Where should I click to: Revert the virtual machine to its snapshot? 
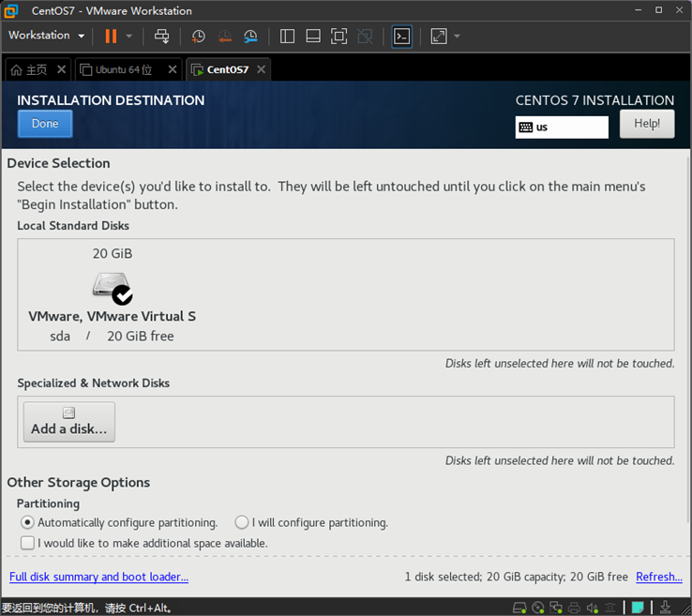[x=225, y=37]
